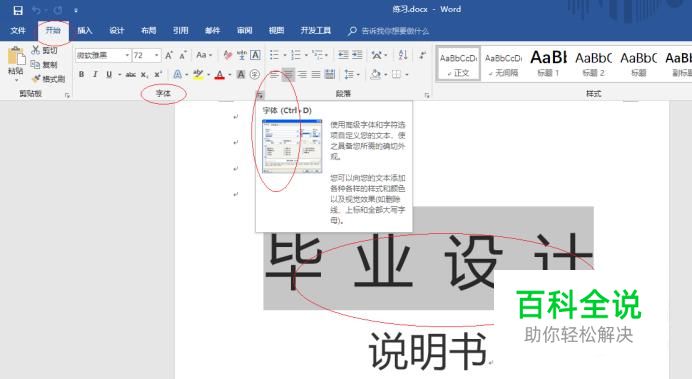Open the font name combo box dropdown

127,55
